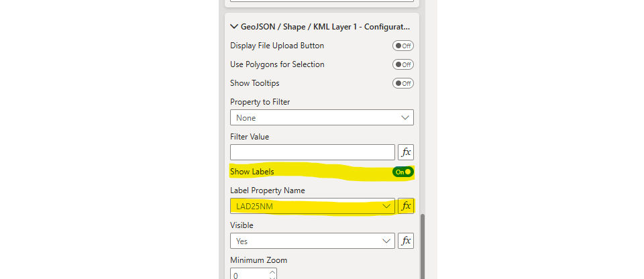
Task: Open fx conditional formatting for Filter Value
Action: [405, 152]
